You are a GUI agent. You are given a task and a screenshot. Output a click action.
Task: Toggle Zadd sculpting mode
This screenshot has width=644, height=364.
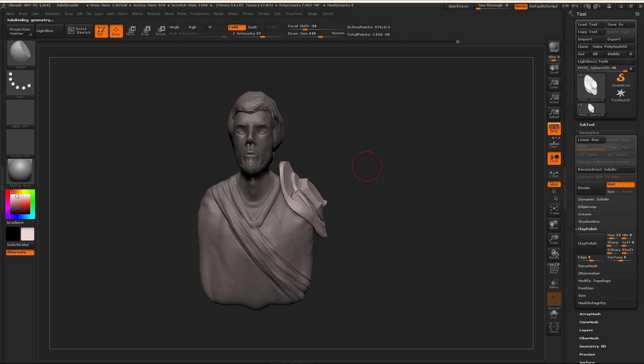click(x=237, y=27)
